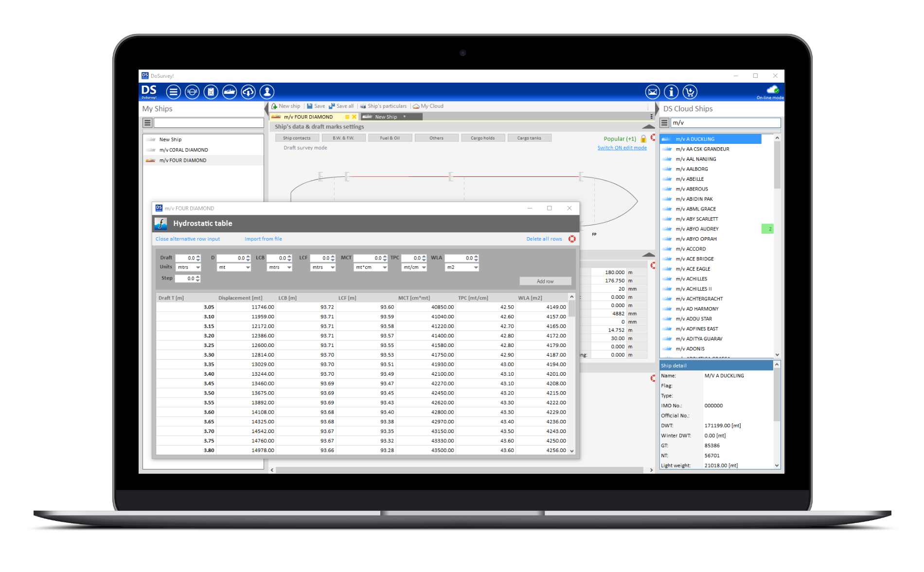The width and height of the screenshot is (924, 572).
Task: Click the Draft value spinner
Action: click(198, 258)
